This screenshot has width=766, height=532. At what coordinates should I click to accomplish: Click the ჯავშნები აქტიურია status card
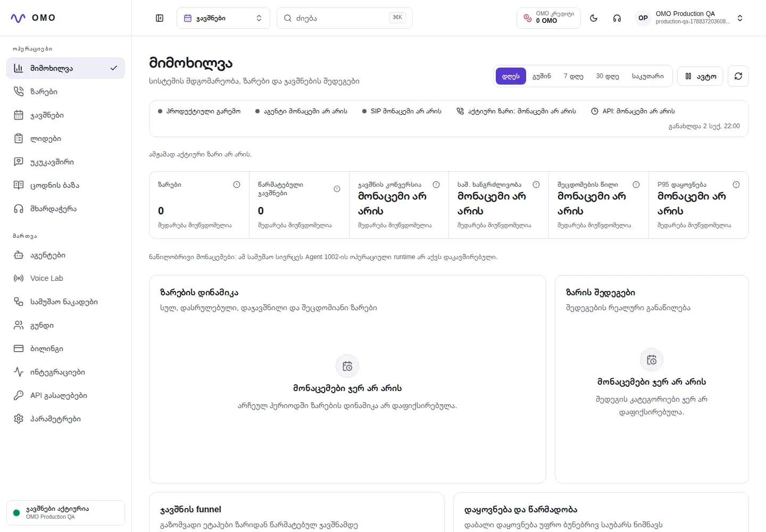click(x=66, y=513)
